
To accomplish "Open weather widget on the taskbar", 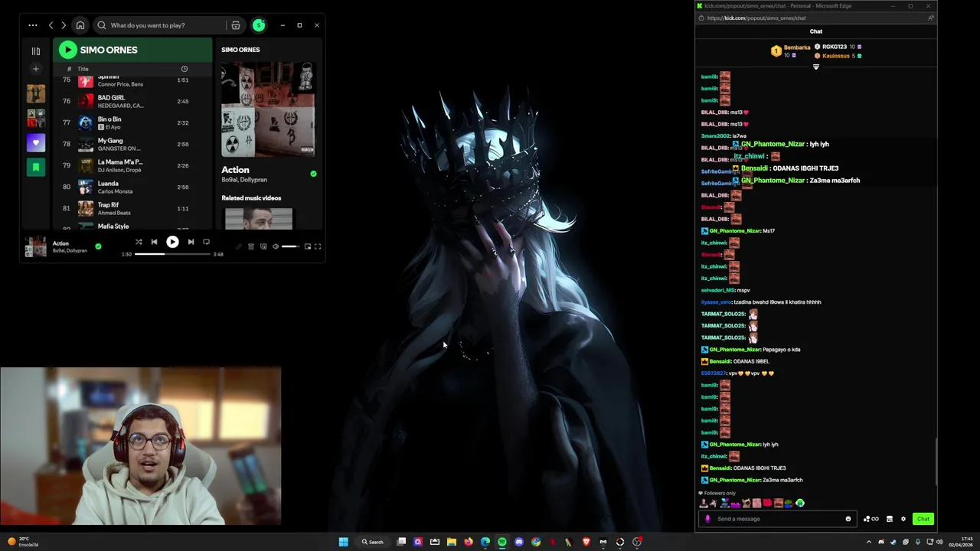I will [23, 542].
